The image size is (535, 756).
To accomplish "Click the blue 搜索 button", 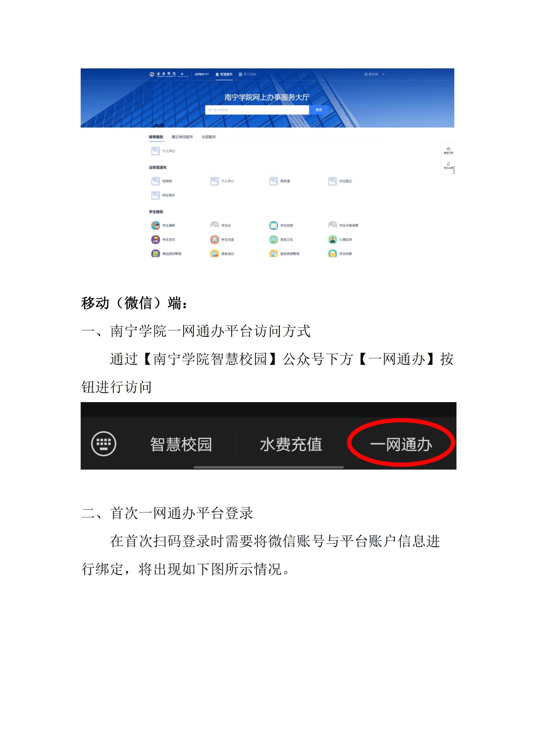I will click(318, 110).
